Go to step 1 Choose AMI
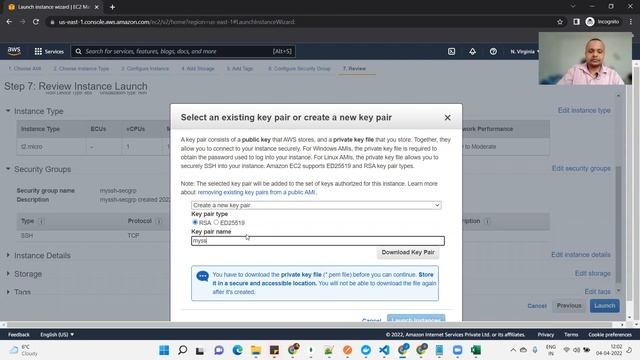Screen dimensions: 640x360 pos(24,69)
